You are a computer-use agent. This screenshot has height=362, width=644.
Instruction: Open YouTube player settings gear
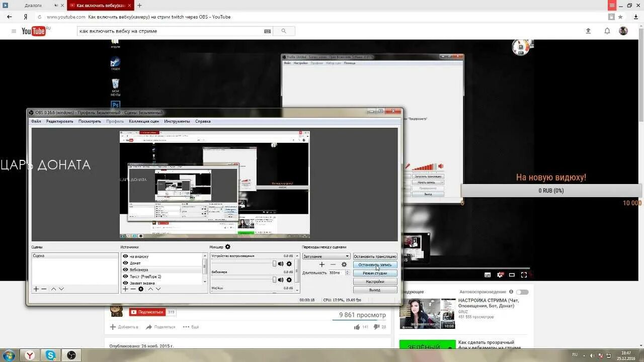coord(500,275)
